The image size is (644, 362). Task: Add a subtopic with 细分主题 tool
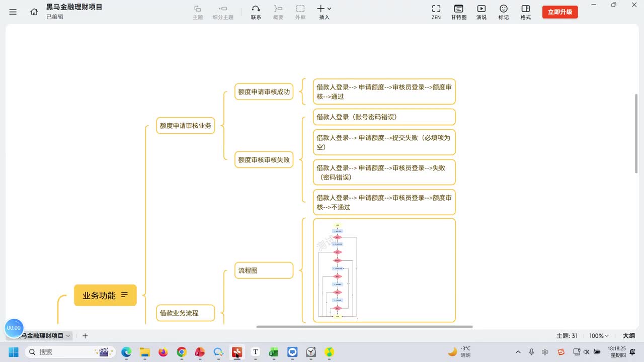pyautogui.click(x=223, y=12)
